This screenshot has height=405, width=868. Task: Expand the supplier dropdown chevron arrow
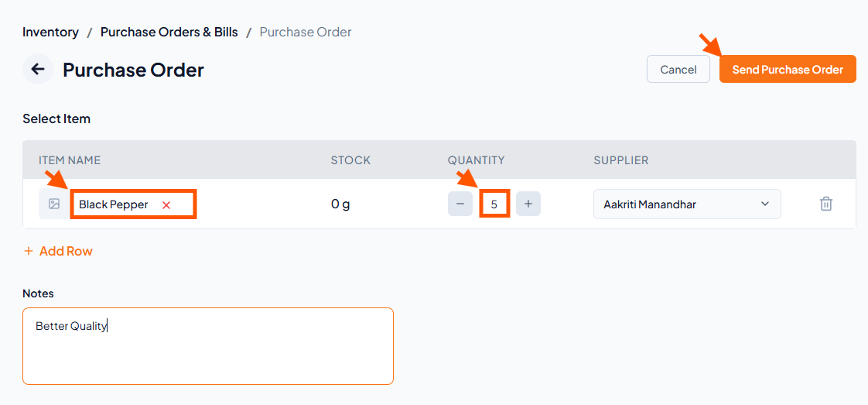(x=765, y=204)
